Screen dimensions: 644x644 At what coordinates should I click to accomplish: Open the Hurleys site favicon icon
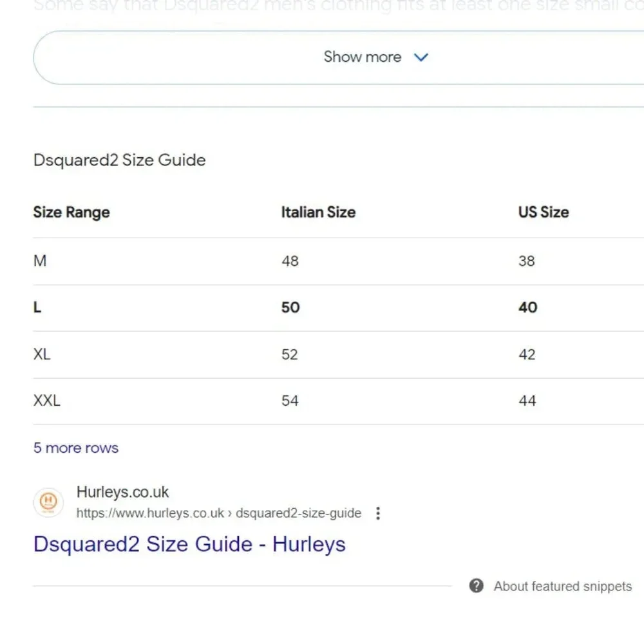point(48,502)
